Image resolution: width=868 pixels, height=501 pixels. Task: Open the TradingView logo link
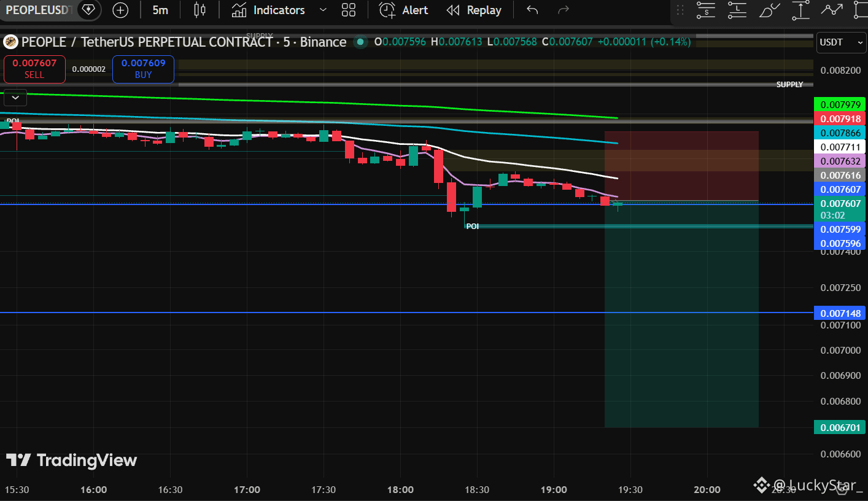tap(71, 460)
